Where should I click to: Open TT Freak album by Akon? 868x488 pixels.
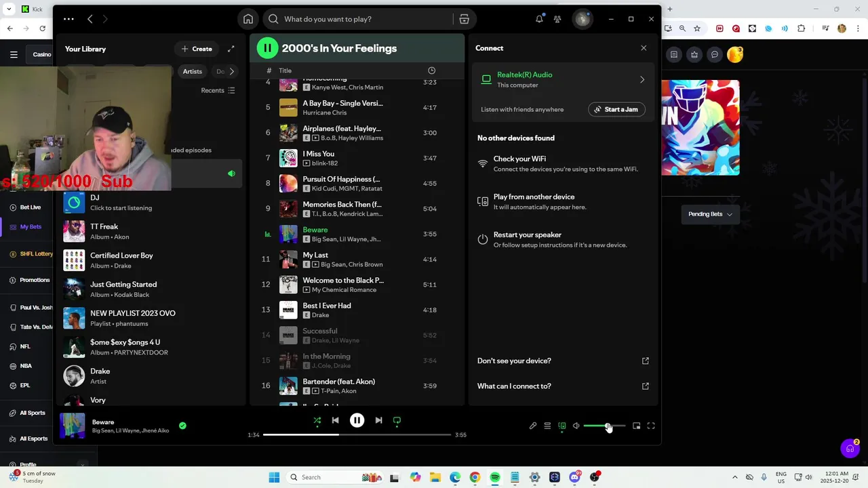151,232
